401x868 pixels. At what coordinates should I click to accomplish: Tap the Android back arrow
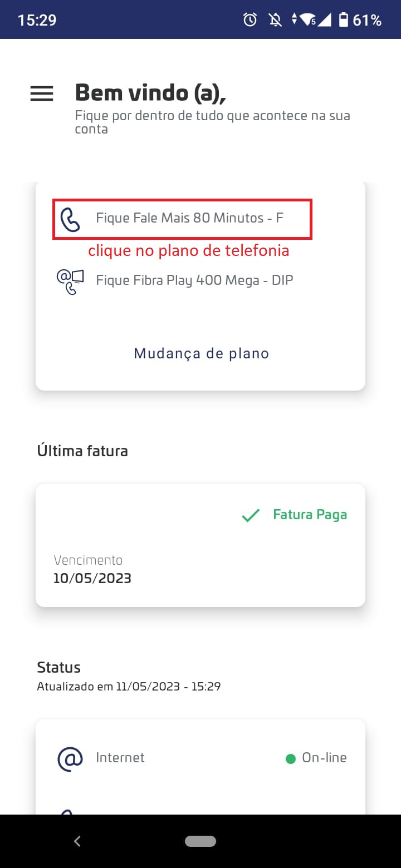point(77,841)
